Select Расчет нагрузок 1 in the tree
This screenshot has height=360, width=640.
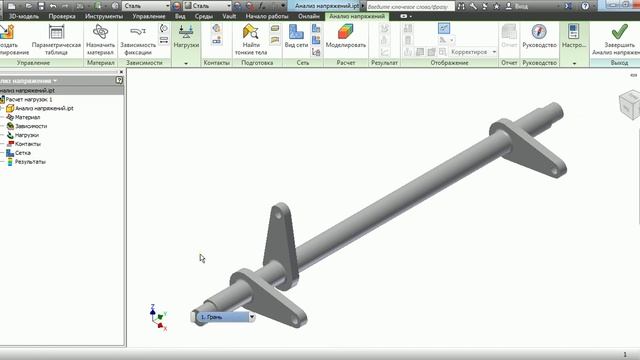pos(28,100)
